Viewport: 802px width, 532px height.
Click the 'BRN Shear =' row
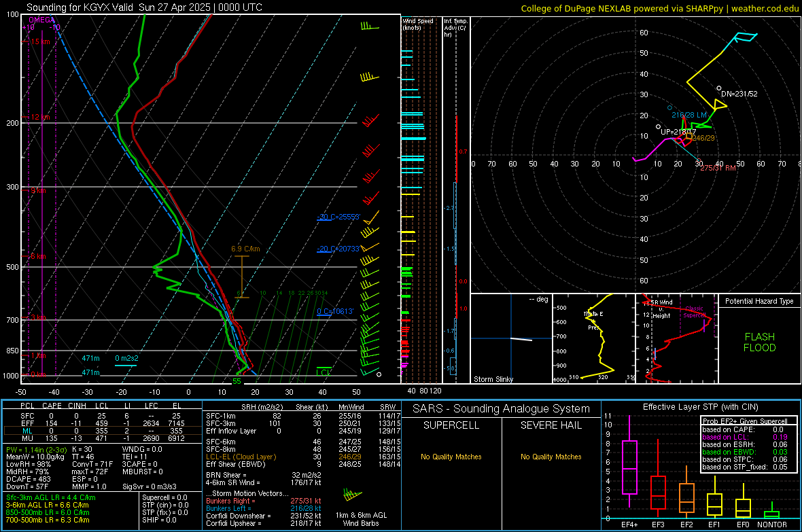[264, 475]
